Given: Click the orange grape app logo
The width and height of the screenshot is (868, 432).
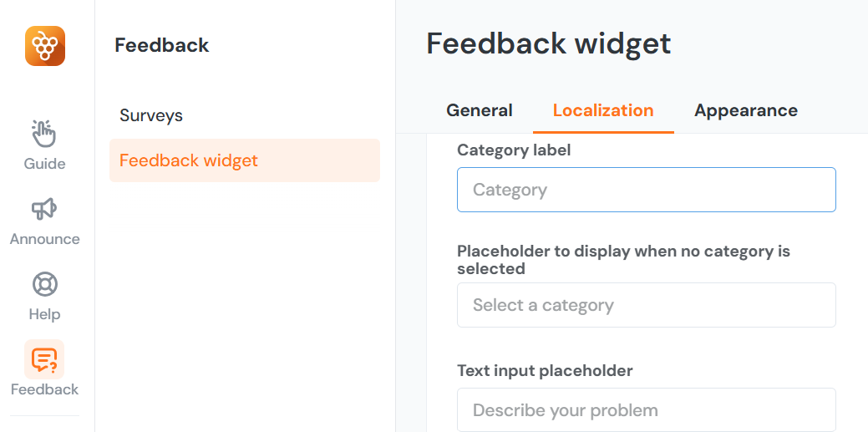Looking at the screenshot, I should 45,46.
